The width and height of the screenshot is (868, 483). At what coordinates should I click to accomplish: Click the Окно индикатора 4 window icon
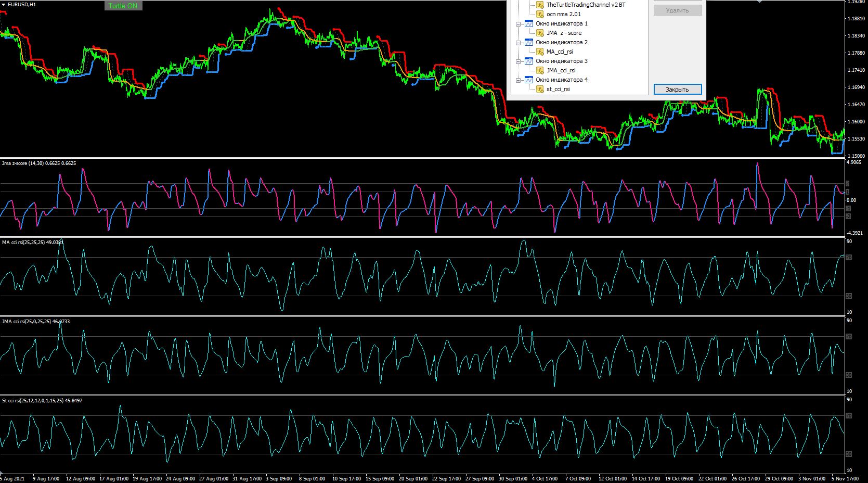[529, 80]
